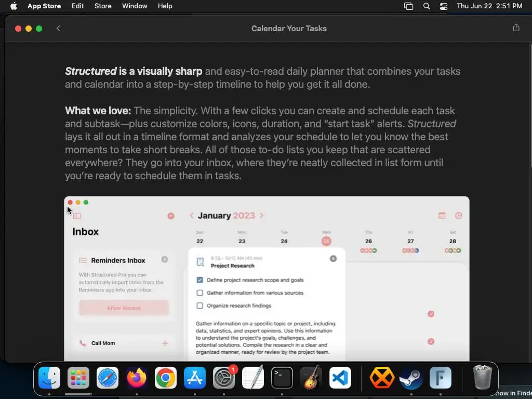Click the Allow Access button
Image resolution: width=532 pixels, height=399 pixels.
[124, 308]
